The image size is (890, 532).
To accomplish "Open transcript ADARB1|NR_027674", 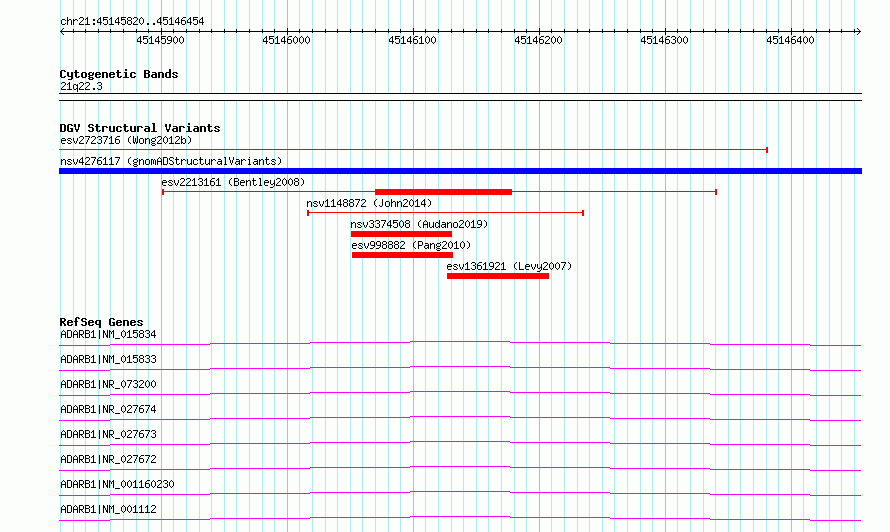I will click(x=108, y=409).
